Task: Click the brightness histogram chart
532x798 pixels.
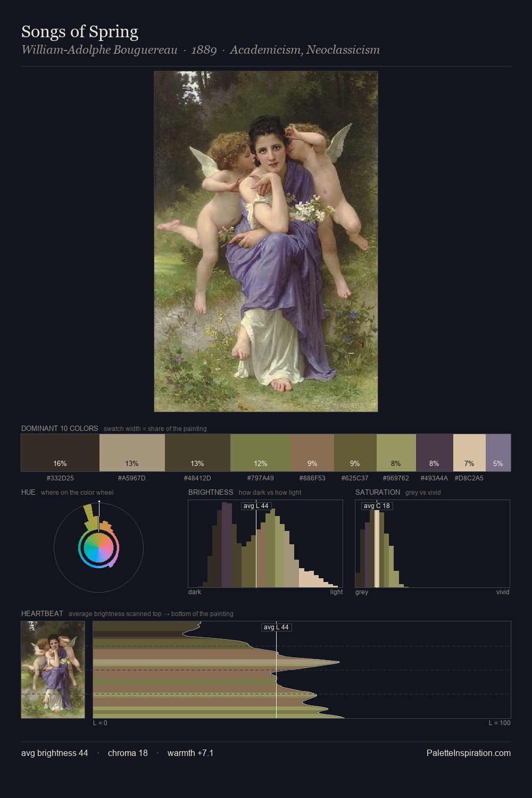Action: pyautogui.click(x=265, y=544)
